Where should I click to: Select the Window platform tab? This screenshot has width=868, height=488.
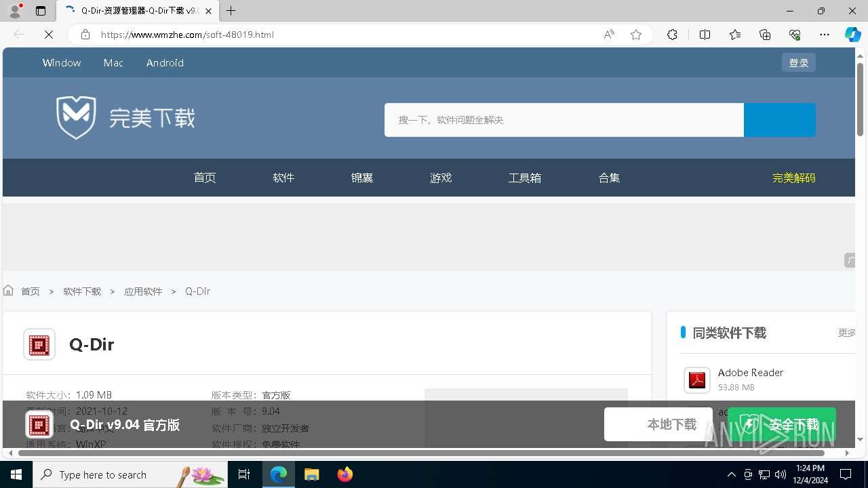[62, 62]
